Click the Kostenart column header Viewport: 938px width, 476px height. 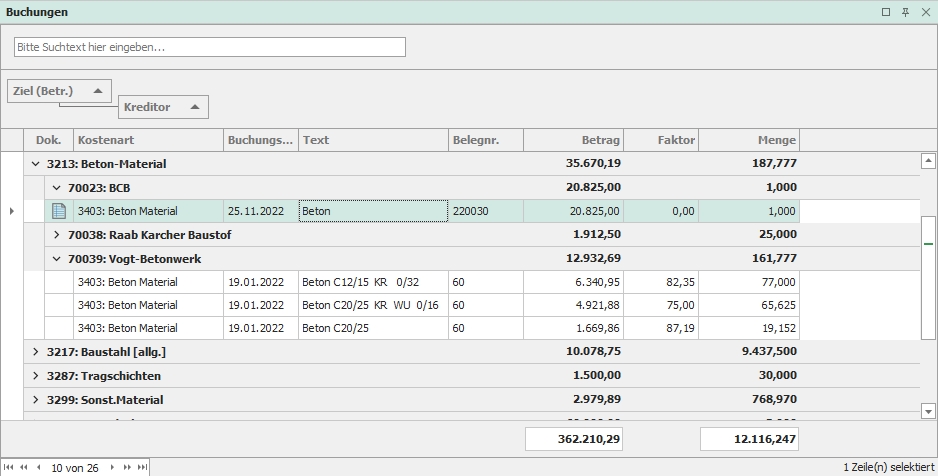pos(148,140)
